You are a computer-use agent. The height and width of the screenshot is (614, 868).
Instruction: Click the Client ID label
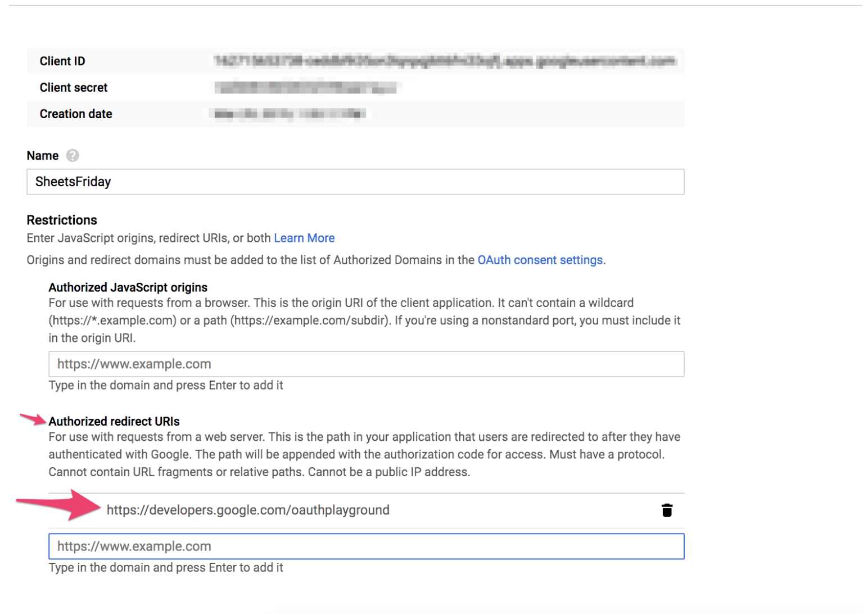(x=62, y=61)
